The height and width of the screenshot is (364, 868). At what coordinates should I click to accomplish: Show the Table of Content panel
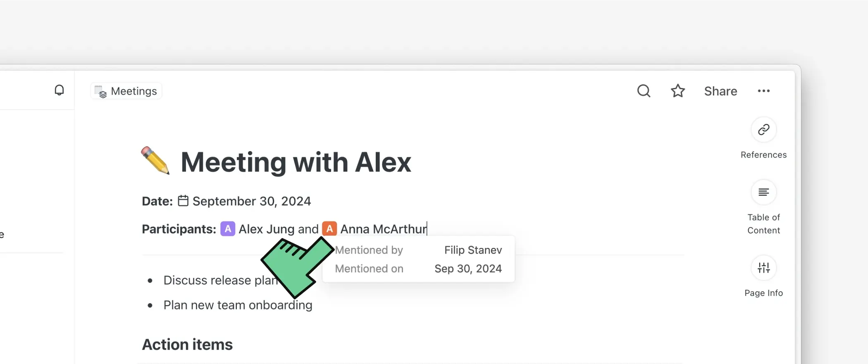[763, 192]
